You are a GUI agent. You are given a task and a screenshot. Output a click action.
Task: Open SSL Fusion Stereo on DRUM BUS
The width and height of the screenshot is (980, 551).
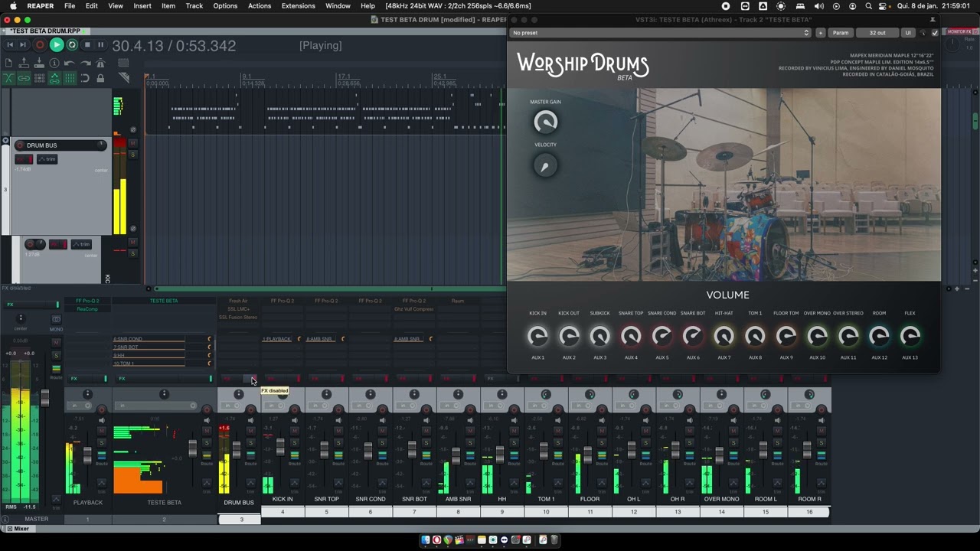pyautogui.click(x=239, y=317)
